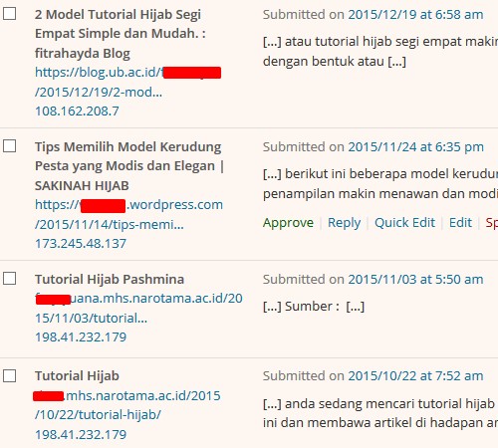Open the wordpress.com pingback URL
The height and width of the screenshot is (448, 498).
128,214
